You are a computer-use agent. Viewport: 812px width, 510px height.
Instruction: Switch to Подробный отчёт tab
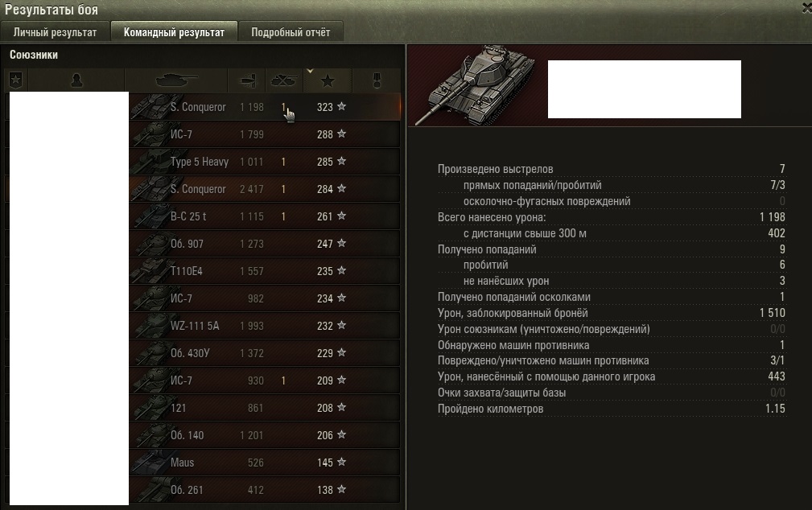291,32
